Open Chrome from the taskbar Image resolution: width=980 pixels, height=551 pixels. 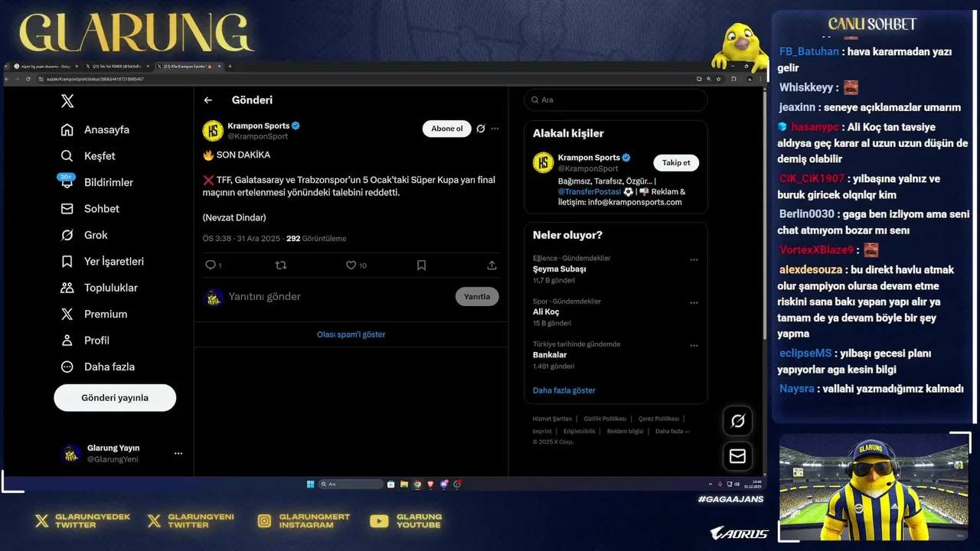pos(417,484)
